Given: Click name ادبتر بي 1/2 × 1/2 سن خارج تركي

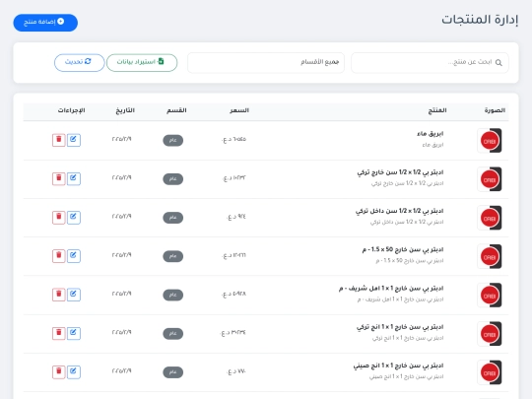Looking at the screenshot, I should [400, 172].
